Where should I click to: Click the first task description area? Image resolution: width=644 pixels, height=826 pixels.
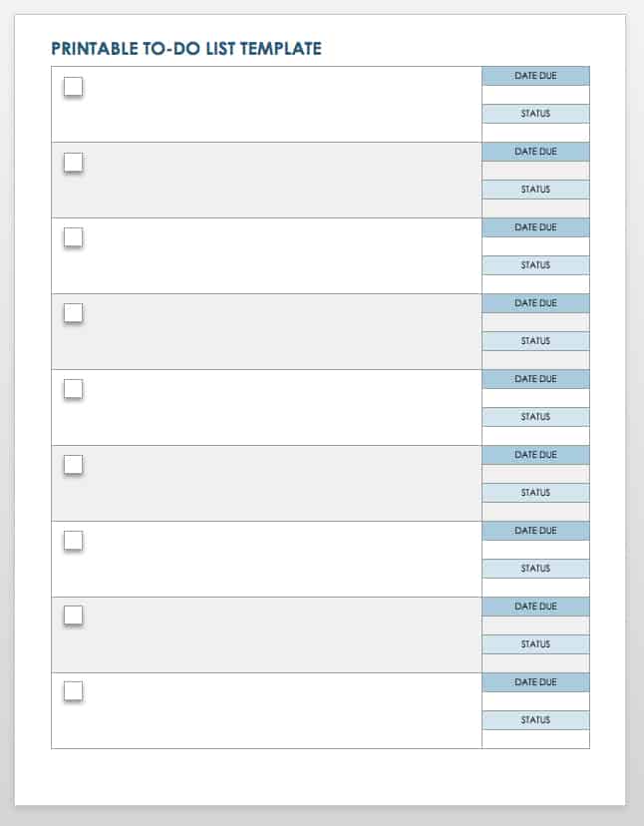pos(279,105)
